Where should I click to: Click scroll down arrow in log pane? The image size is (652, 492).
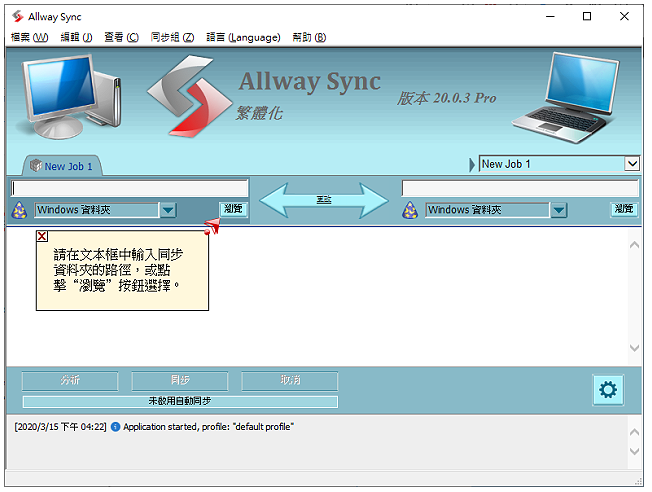pos(635,451)
